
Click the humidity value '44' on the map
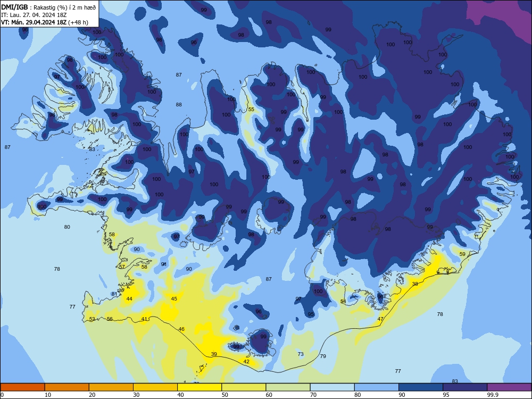tap(129, 299)
